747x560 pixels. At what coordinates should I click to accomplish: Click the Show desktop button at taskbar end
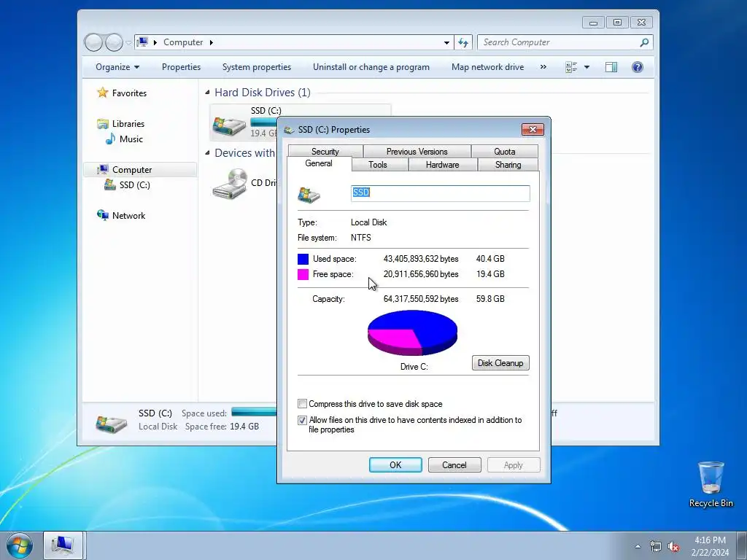coord(742,545)
